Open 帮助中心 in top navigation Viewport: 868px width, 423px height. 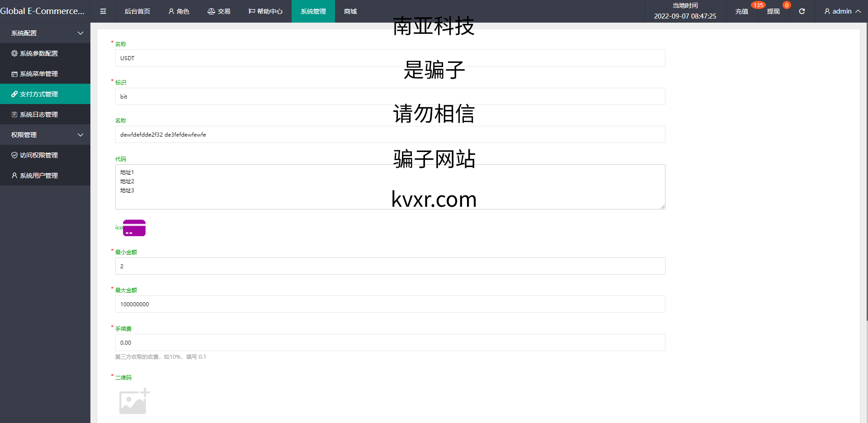[265, 11]
